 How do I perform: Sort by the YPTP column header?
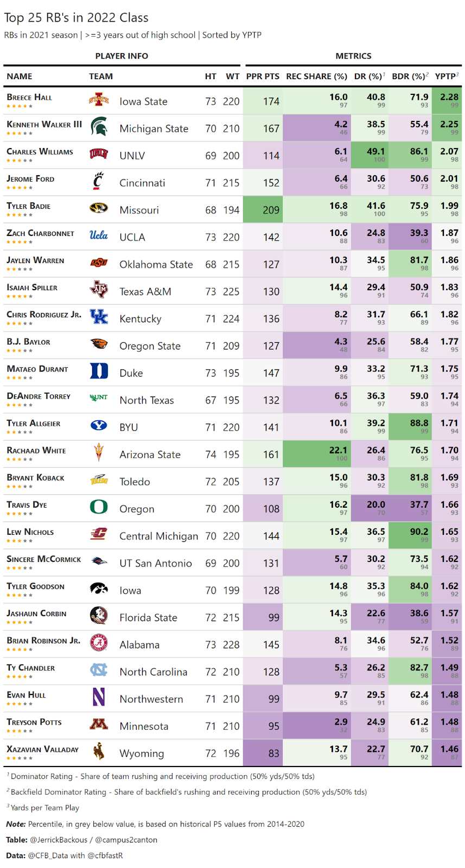coord(447,76)
